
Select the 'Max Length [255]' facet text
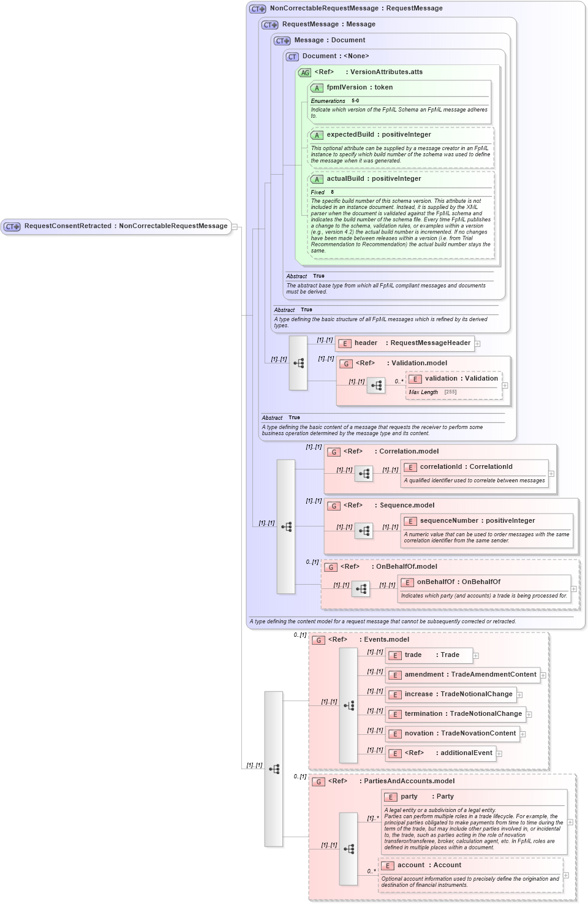coord(432,392)
